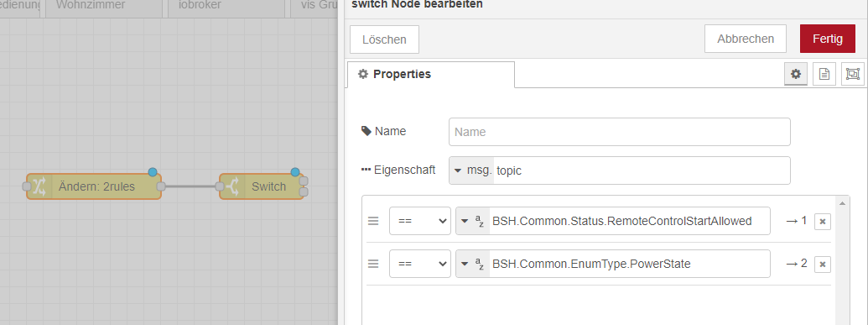Screen dimensions: 868x325
Task: Delete the RemoteControlStartAllowed rule
Action: [x=823, y=222]
